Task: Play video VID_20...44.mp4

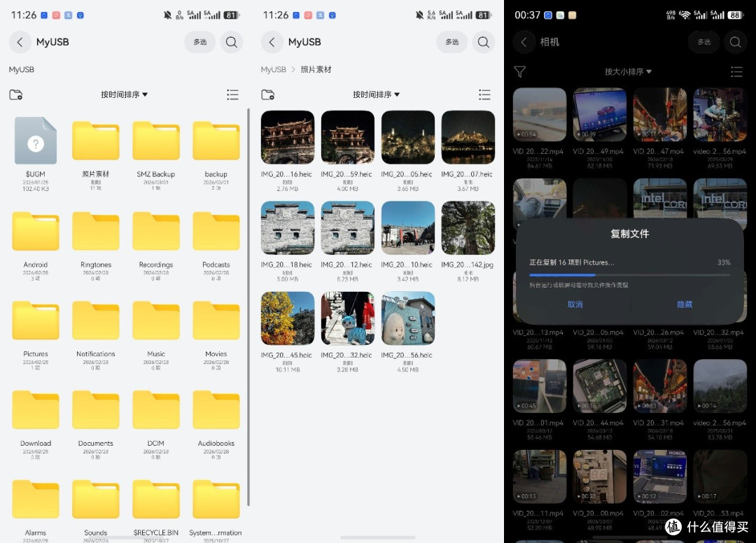Action: [x=600, y=386]
